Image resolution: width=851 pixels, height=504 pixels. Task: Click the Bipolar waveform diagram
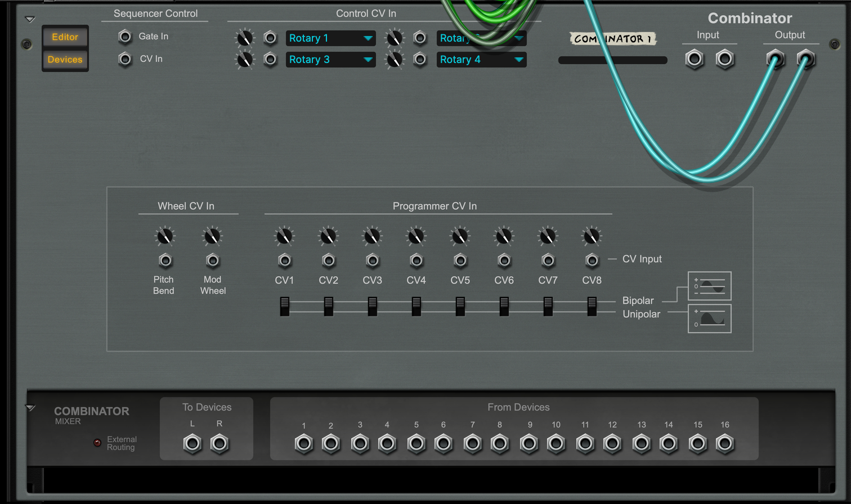710,286
